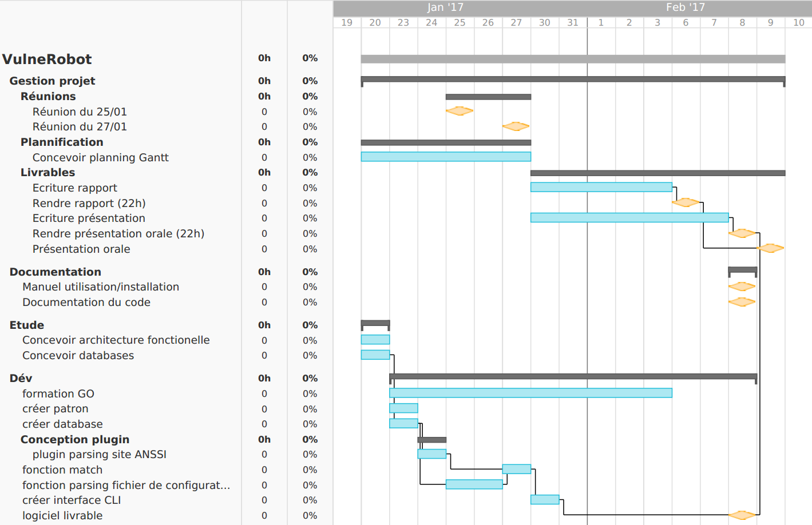The image size is (812, 525).
Task: Click the Etude group row
Action: click(x=26, y=325)
